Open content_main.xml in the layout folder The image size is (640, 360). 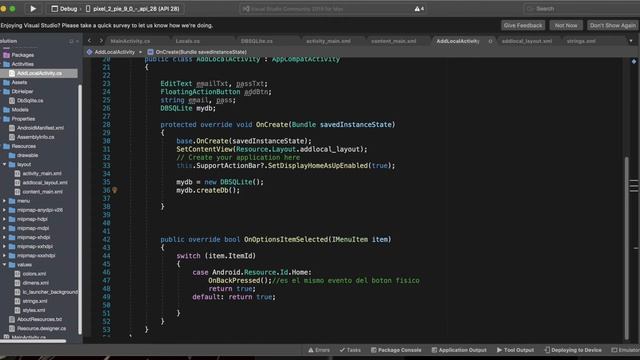[42, 191]
